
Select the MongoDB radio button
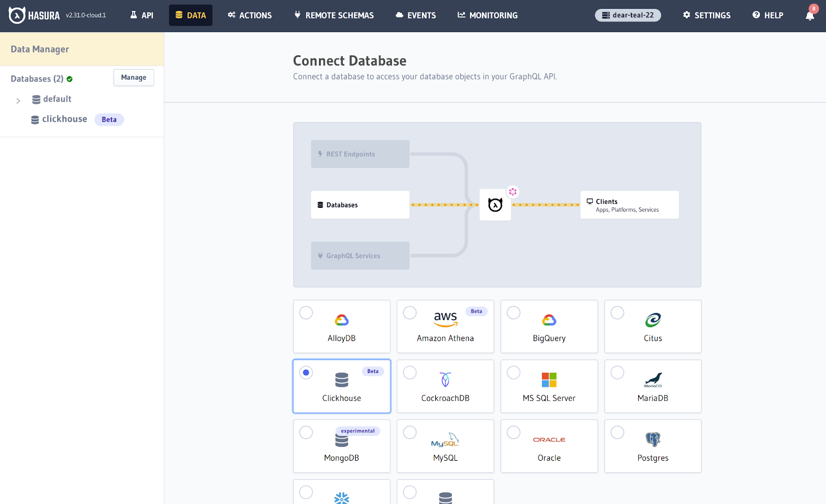pyautogui.click(x=306, y=432)
